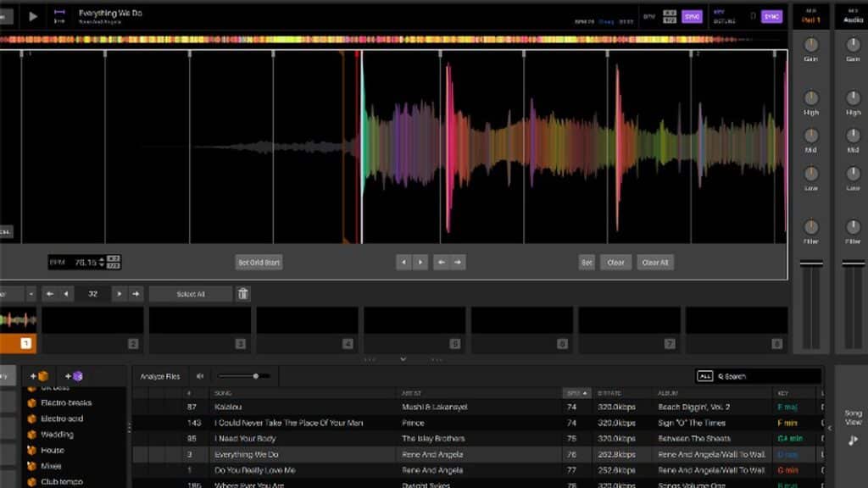Open the Wedding crate
The image size is (868, 488).
(57, 435)
